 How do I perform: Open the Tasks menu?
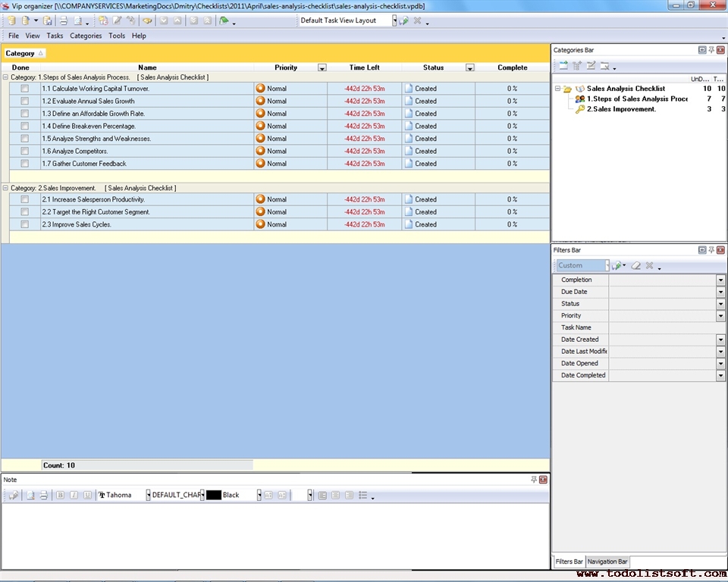pos(55,36)
